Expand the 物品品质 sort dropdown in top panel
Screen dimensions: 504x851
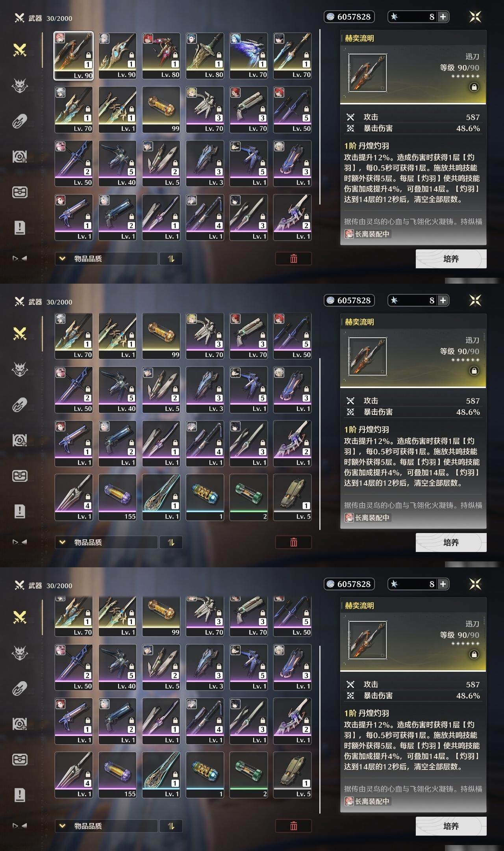[106, 259]
